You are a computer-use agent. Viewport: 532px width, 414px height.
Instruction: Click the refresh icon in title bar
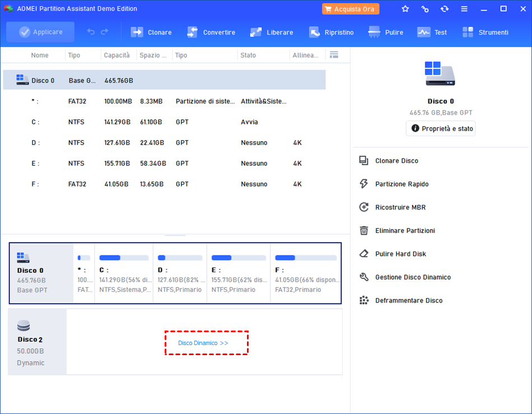[445, 9]
